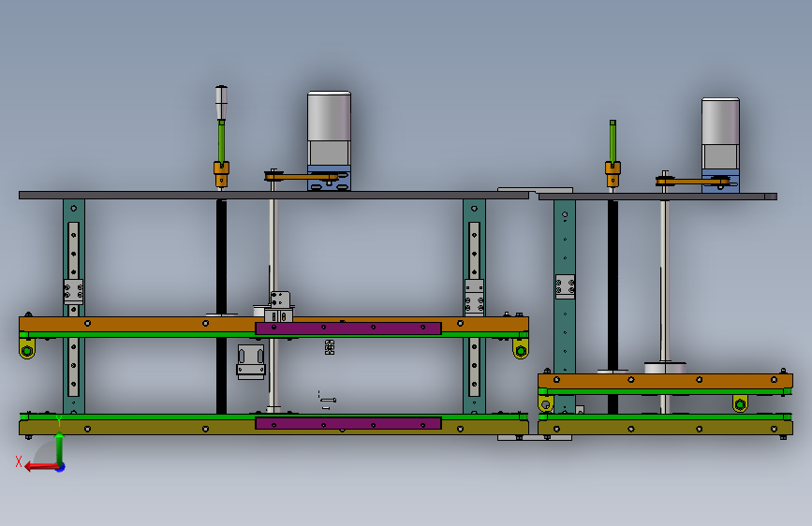Select the orange belt beside right motor
The width and height of the screenshot is (812, 526).
(693, 182)
